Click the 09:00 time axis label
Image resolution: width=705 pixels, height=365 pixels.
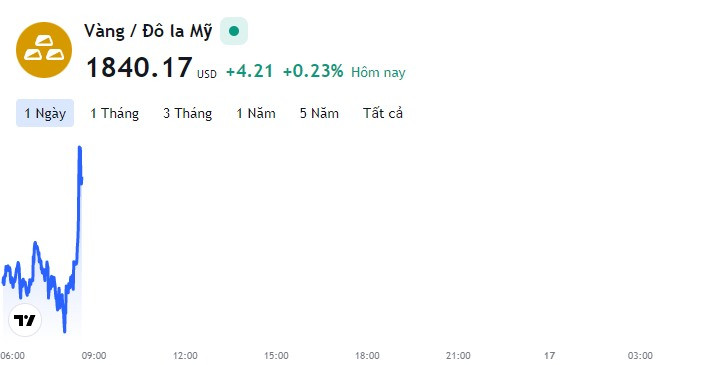point(94,356)
